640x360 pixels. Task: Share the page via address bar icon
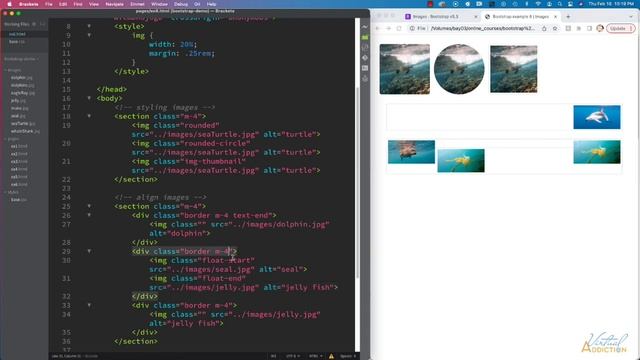(x=544, y=28)
